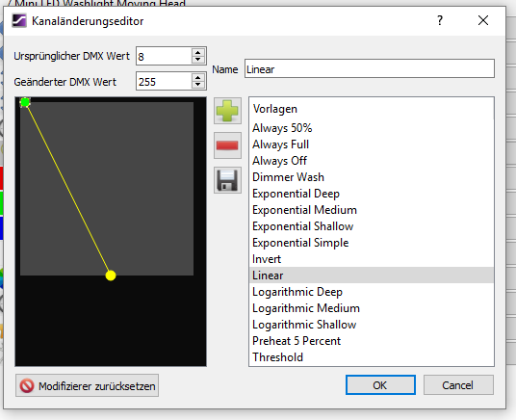Click the Cancel button
Screen dimensions: 516x420
tap(458, 384)
